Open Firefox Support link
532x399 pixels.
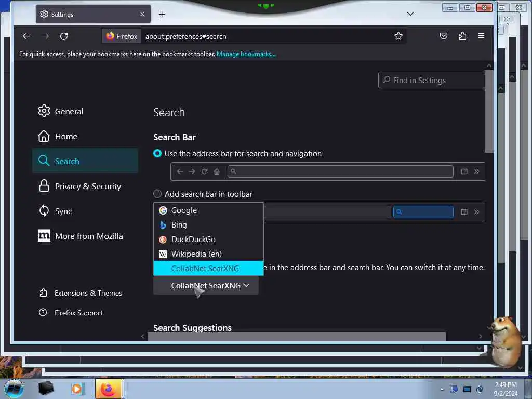(x=71, y=313)
